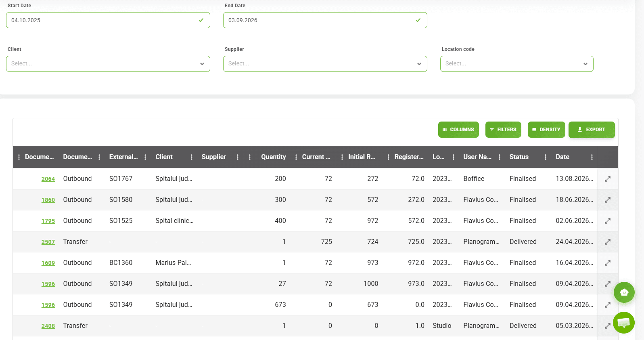Viewport: 644px width, 340px height.
Task: Sort by the Supplier column header
Action: coord(214,157)
